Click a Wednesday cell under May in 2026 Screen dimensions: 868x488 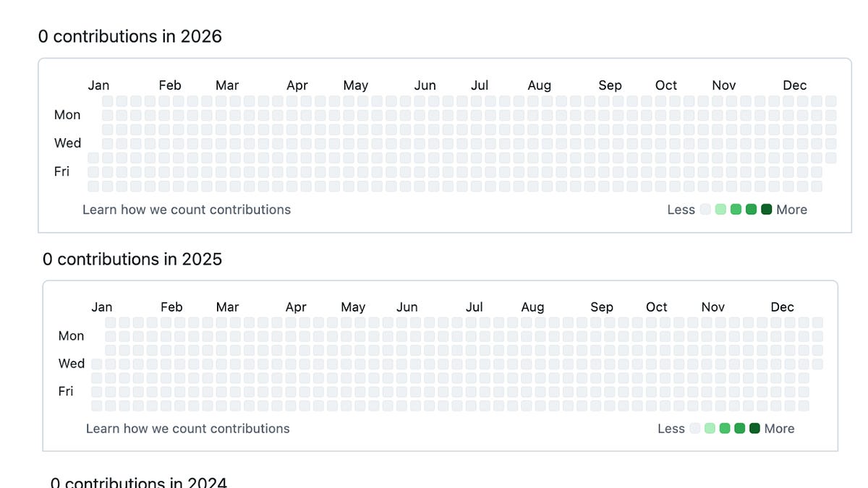coord(355,143)
